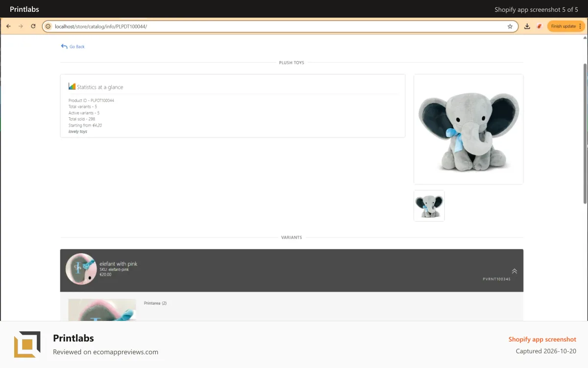Click the Printlabs logo in footer
Viewport: 588px width, 368px height.
click(27, 344)
